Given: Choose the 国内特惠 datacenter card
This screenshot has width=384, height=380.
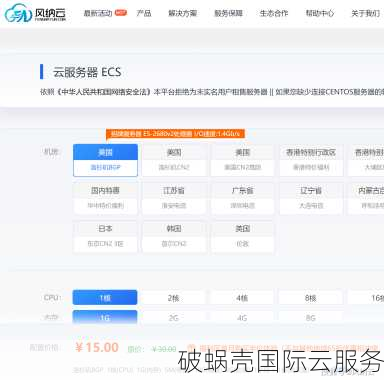Looking at the screenshot, I should click(105, 198).
